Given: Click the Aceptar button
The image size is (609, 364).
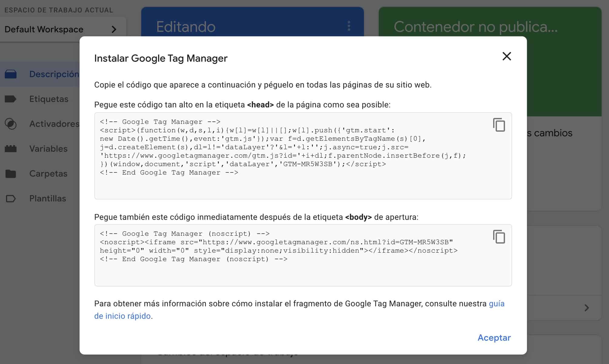Looking at the screenshot, I should pyautogui.click(x=494, y=338).
